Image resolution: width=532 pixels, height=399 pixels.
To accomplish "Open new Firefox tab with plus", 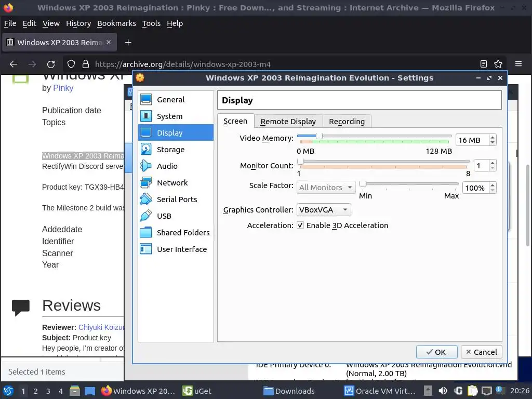I will 128,43.
